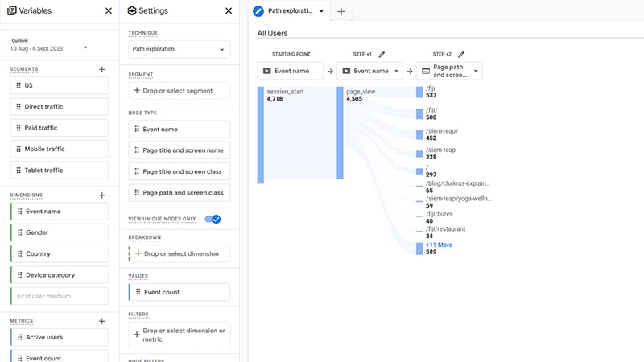Add a new segment with plus icon
Screen dimensions: 644x362
[x=102, y=70]
